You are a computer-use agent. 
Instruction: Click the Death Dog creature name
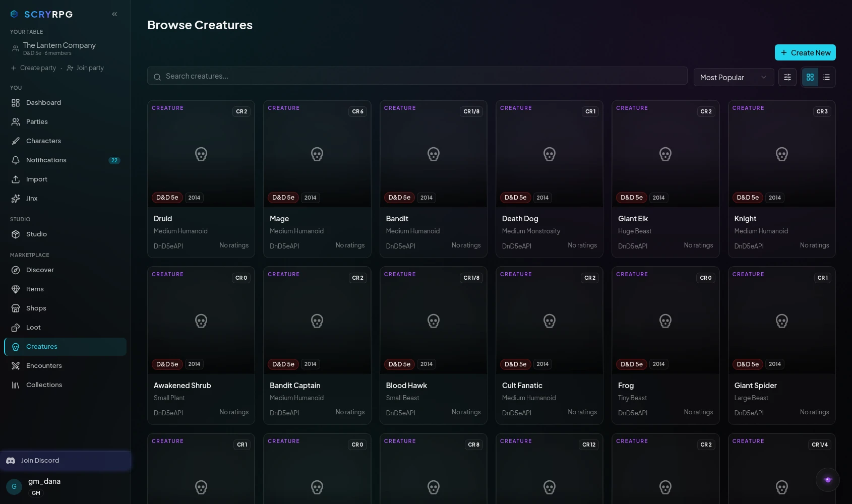[x=520, y=219]
